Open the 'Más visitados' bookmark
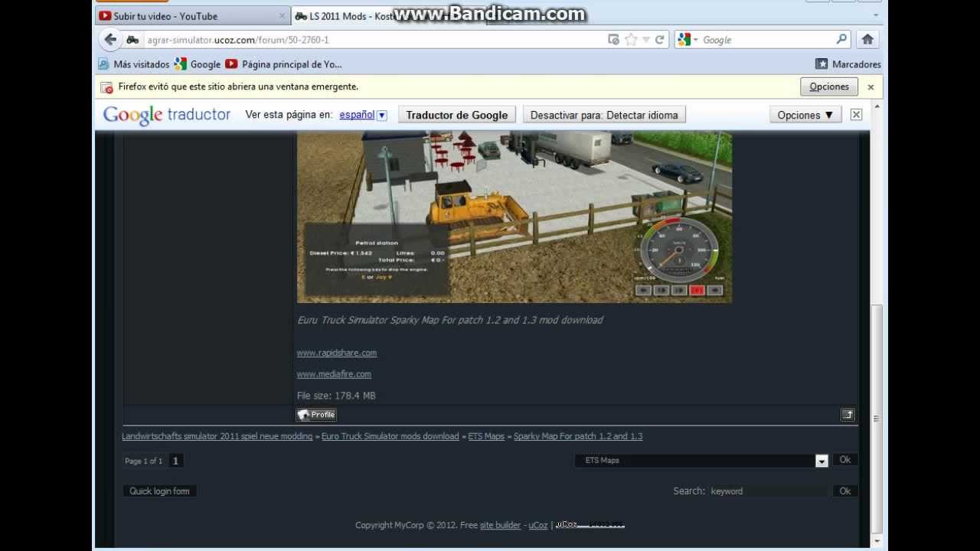The image size is (980, 551). point(133,64)
